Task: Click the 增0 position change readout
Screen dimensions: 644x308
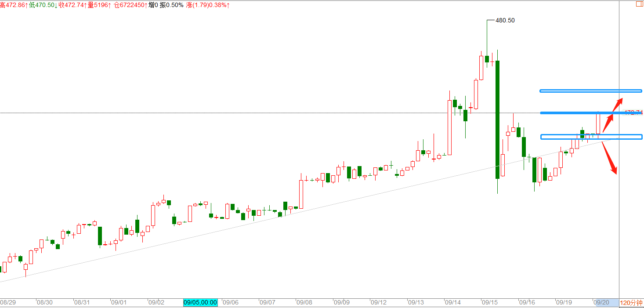Action: 154,5
